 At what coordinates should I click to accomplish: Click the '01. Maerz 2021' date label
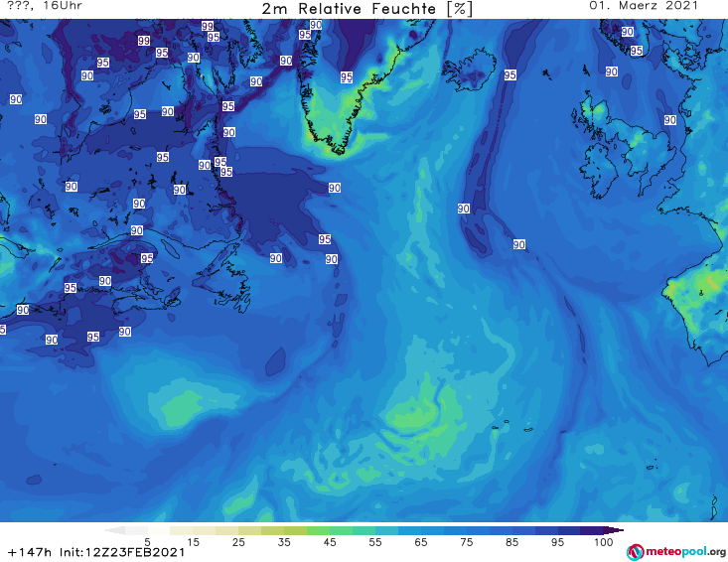coord(644,6)
